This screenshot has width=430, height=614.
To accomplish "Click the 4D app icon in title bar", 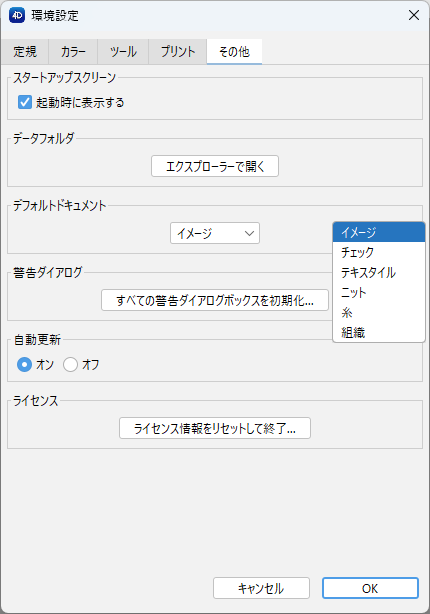I will pos(17,15).
